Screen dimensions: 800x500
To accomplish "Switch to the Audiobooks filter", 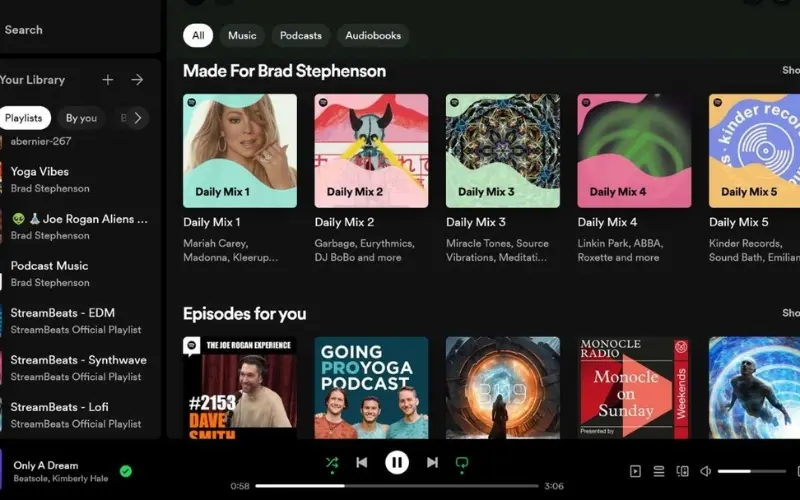I will pyautogui.click(x=373, y=35).
